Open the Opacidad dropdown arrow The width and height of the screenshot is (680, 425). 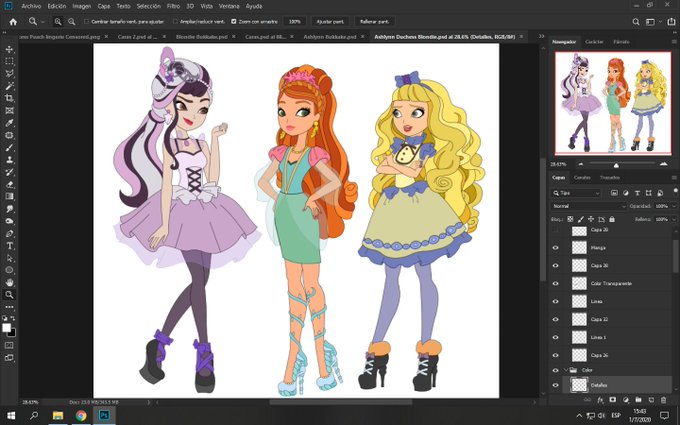coord(672,206)
